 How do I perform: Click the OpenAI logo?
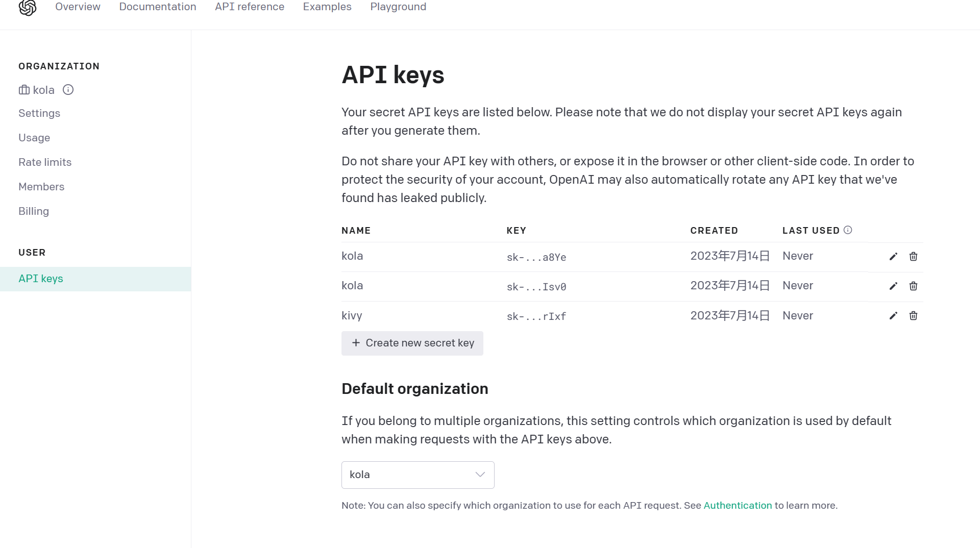[27, 8]
